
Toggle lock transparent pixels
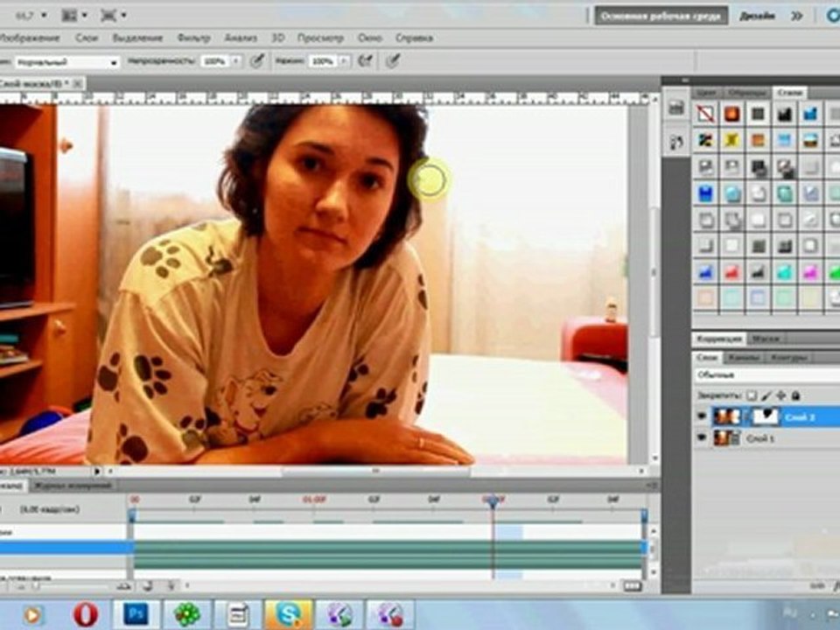pyautogui.click(x=752, y=395)
